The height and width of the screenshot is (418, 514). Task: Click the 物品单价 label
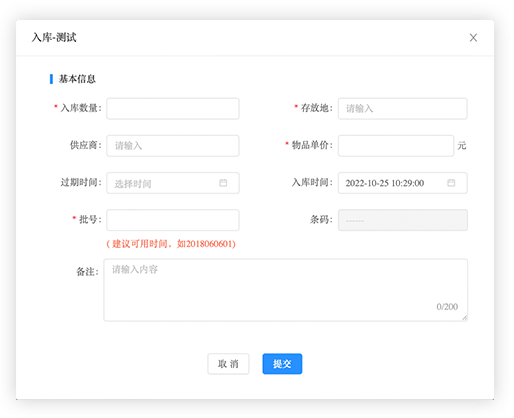[x=312, y=145]
